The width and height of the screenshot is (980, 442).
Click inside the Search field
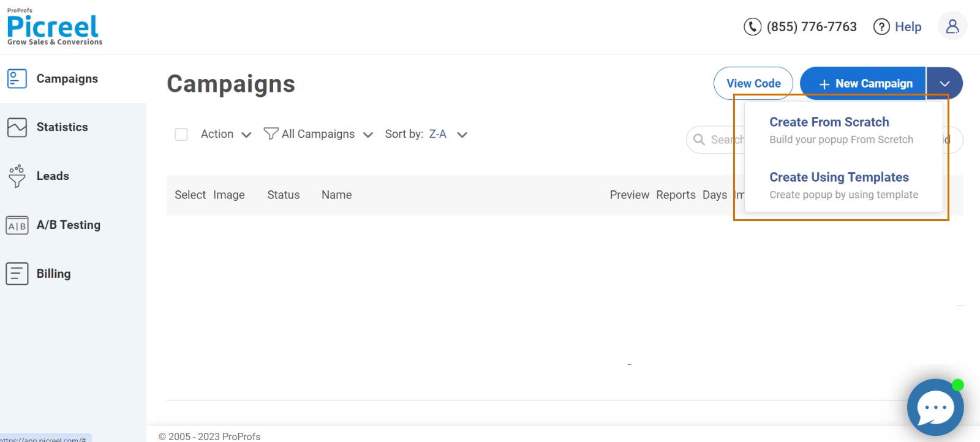click(715, 140)
